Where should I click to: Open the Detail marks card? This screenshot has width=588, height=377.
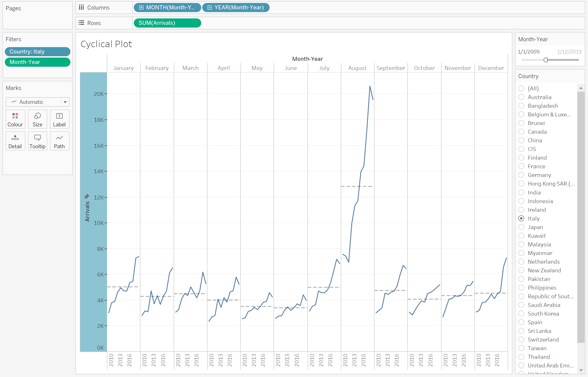(x=15, y=141)
